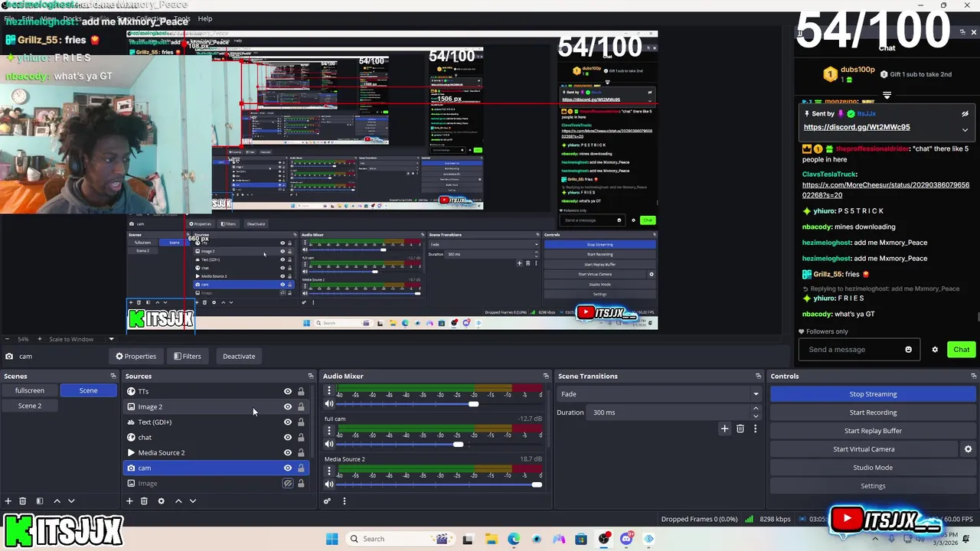This screenshot has width=980, height=551.
Task: Open the pinned discord.gg link
Action: coord(857,127)
